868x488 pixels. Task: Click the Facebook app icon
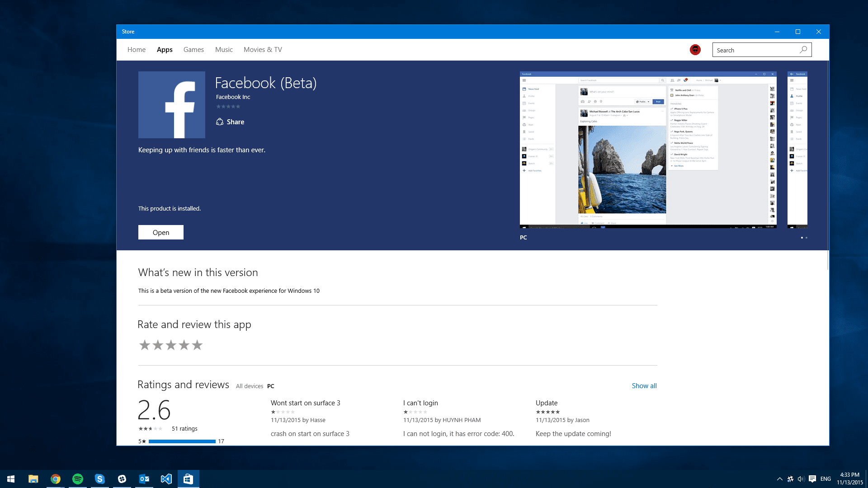(172, 105)
